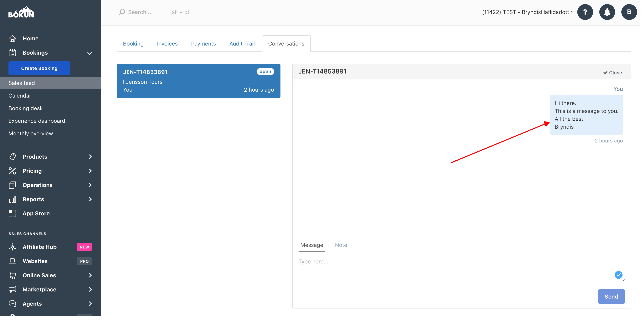The width and height of the screenshot is (644, 320).
Task: Click the account name TEST - BryndisHaflidadottir
Action: point(530,12)
